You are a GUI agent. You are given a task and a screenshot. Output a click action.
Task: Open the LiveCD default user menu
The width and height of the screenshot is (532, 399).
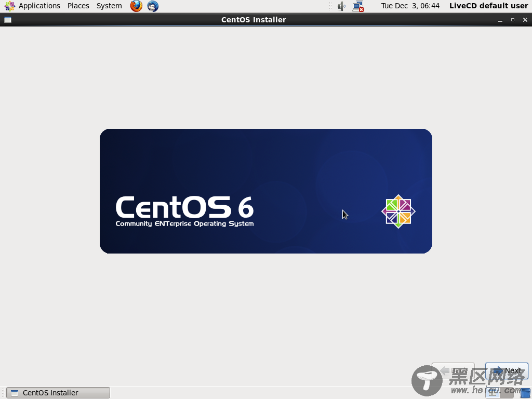488,6
